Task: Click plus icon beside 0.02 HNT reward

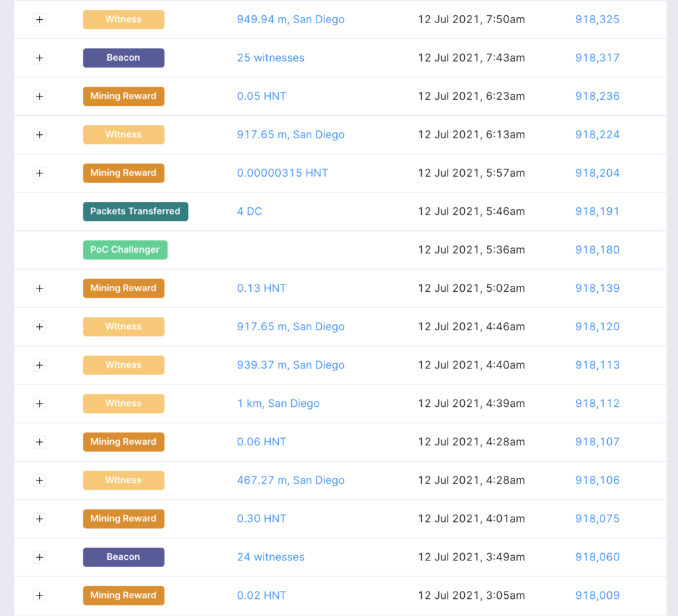Action: 40,595
